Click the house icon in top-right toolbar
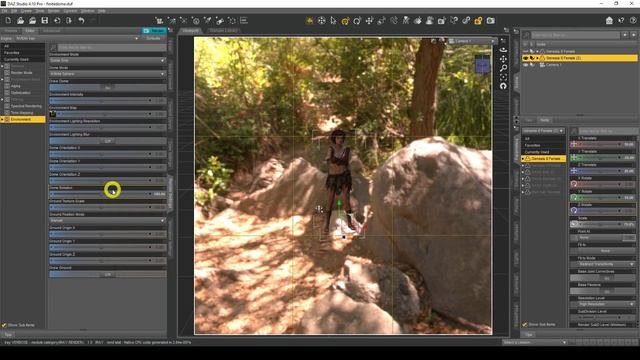640x360 pixels. click(x=609, y=20)
